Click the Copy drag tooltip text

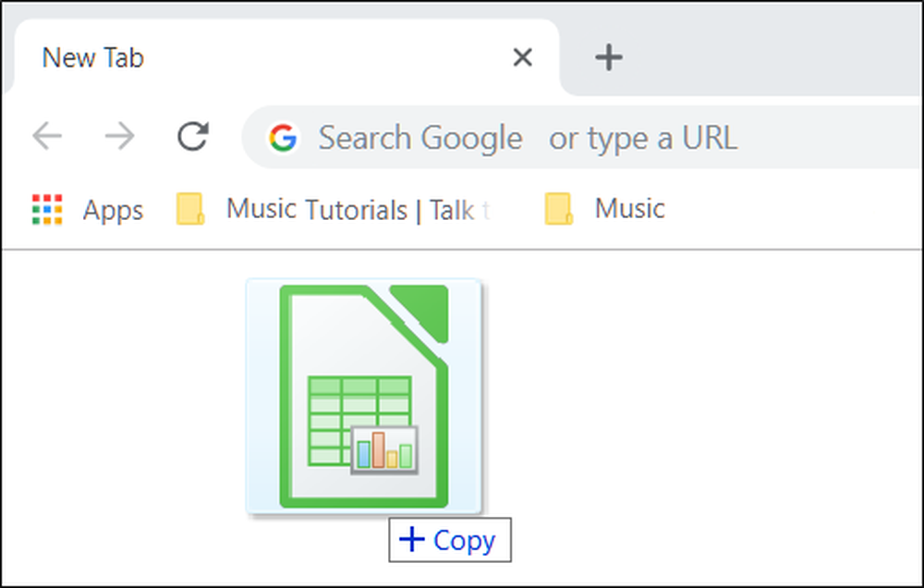click(465, 541)
